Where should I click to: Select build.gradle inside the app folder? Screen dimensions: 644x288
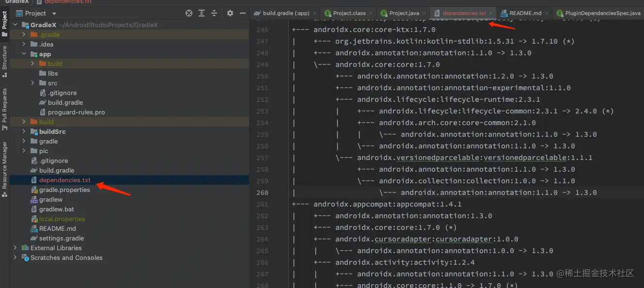pos(65,102)
